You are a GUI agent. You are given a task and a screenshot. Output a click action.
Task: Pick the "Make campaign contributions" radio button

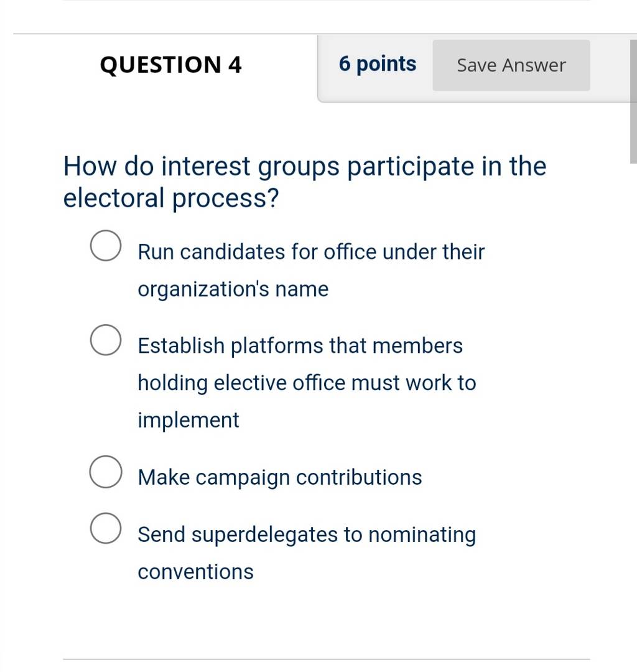(105, 472)
